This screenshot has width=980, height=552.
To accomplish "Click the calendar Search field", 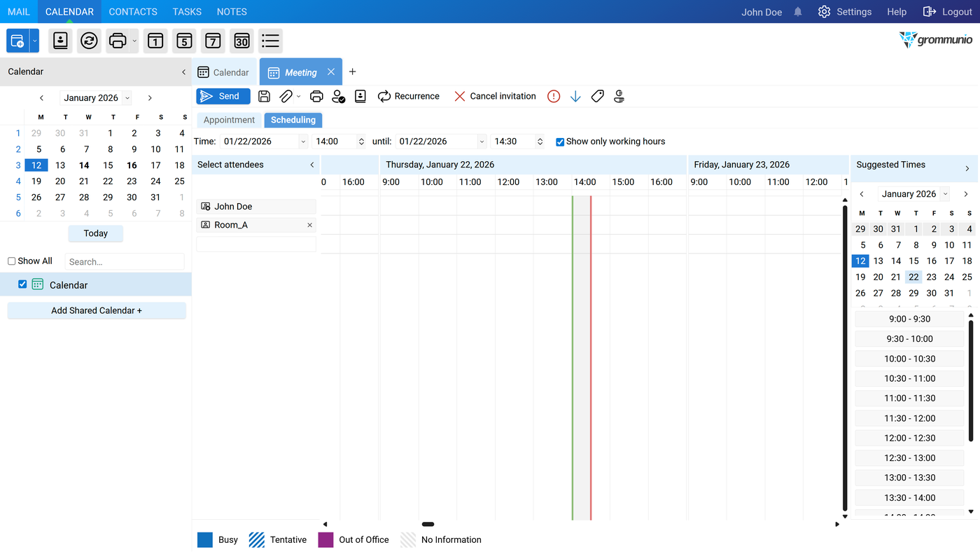I will click(125, 261).
